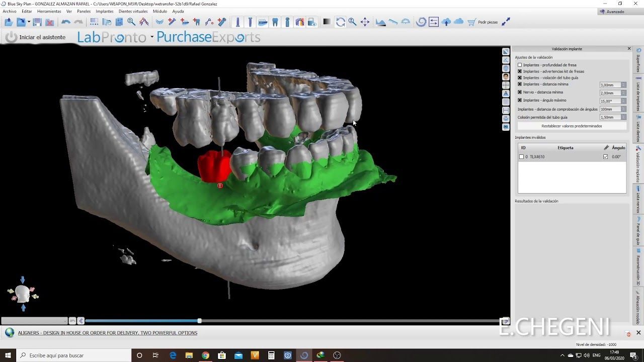Screen dimensions: 644x362
Task: Click the shopping cart Pedir piezas icon
Action: [x=471, y=22]
